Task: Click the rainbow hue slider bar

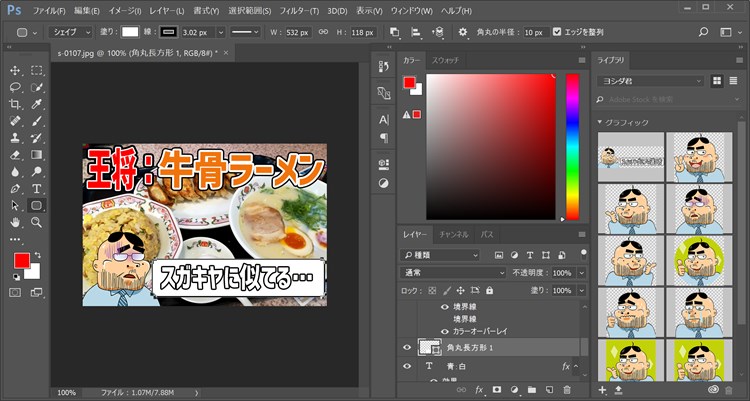Action: click(x=573, y=146)
